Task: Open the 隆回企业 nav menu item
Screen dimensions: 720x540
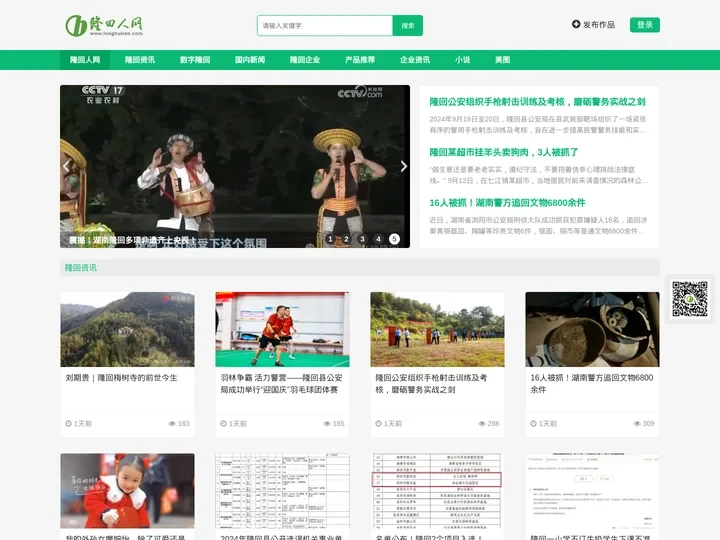Action: pos(305,60)
